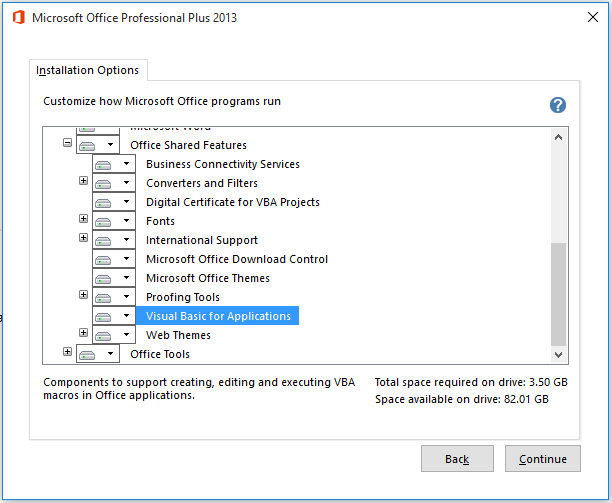
Task: Open install dropdown for Digital Certificate for VBA
Action: [x=114, y=202]
